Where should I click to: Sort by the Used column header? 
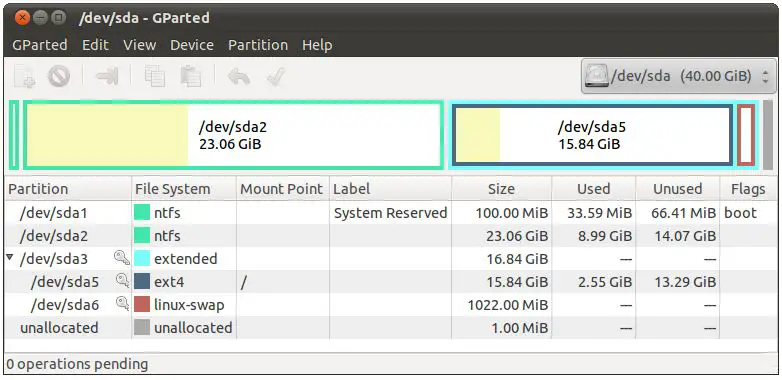pyautogui.click(x=593, y=190)
